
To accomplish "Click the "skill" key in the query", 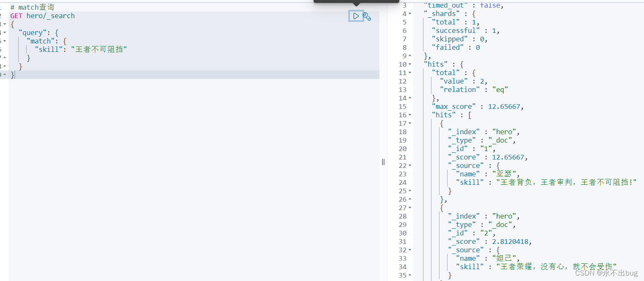I will (x=49, y=49).
